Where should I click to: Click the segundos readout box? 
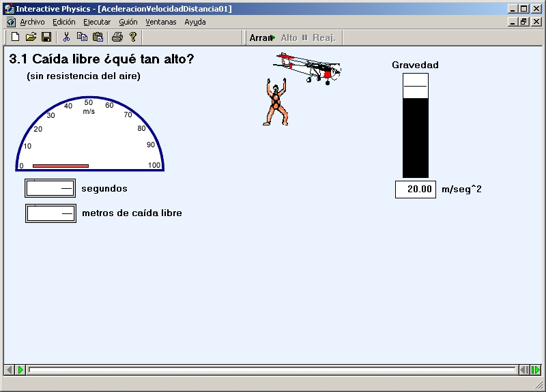click(50, 188)
